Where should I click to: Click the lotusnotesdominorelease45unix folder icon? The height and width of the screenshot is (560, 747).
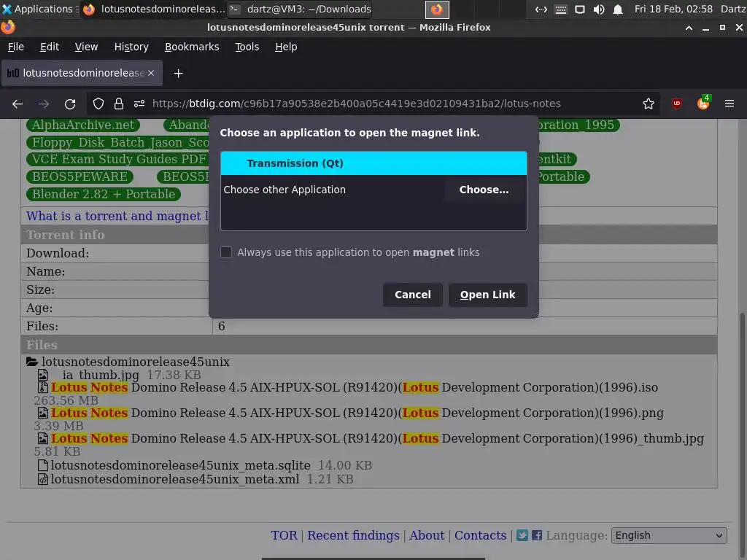point(32,362)
